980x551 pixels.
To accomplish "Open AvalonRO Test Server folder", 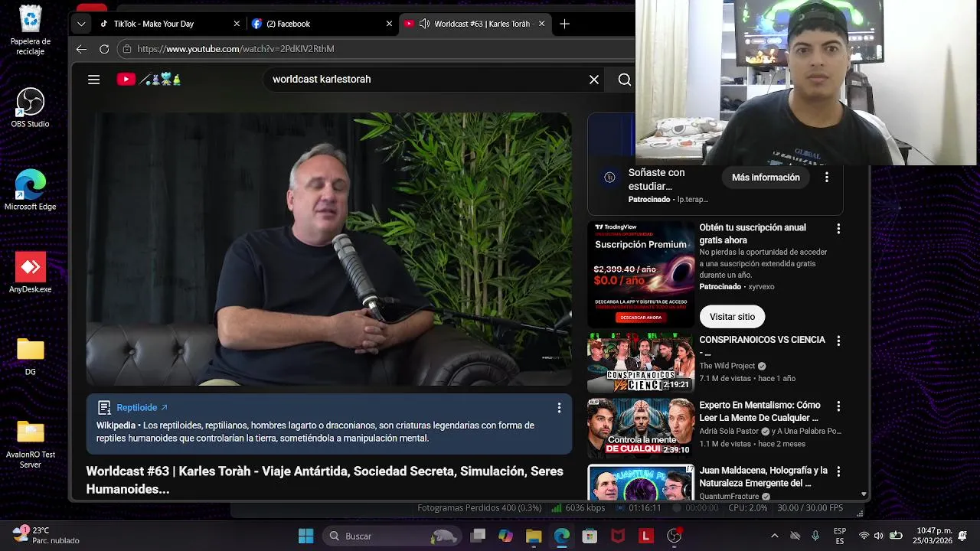I will point(31,444).
